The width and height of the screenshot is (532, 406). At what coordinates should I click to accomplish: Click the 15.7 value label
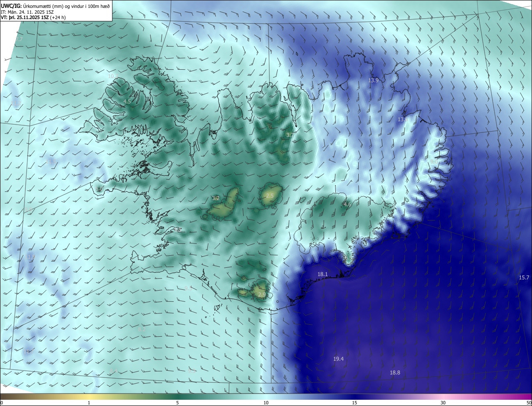pyautogui.click(x=524, y=278)
